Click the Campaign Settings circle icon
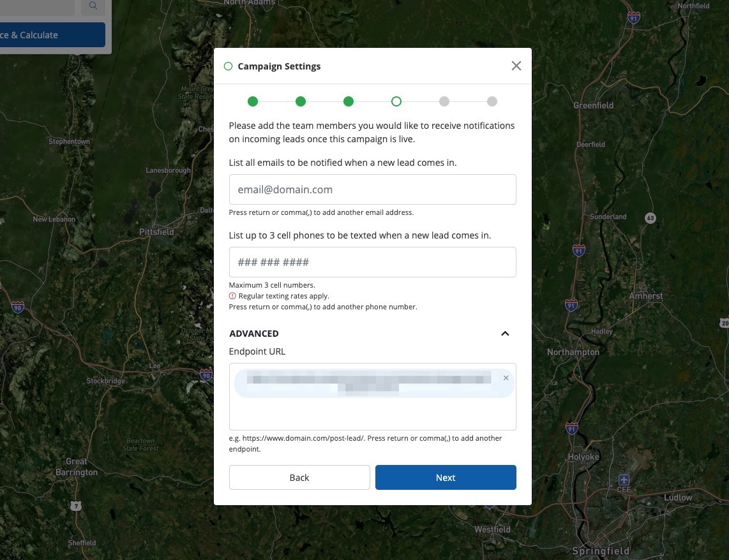Image resolution: width=729 pixels, height=560 pixels. pyautogui.click(x=228, y=66)
